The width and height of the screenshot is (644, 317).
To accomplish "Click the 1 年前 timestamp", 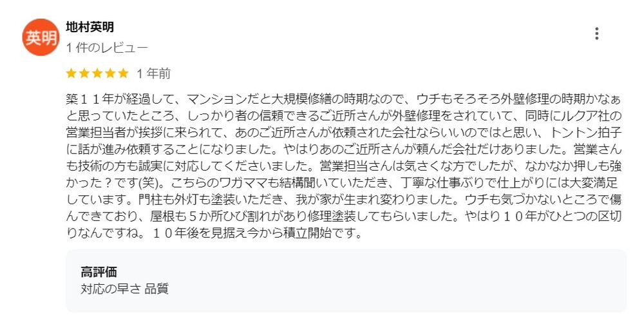I will pos(153,73).
